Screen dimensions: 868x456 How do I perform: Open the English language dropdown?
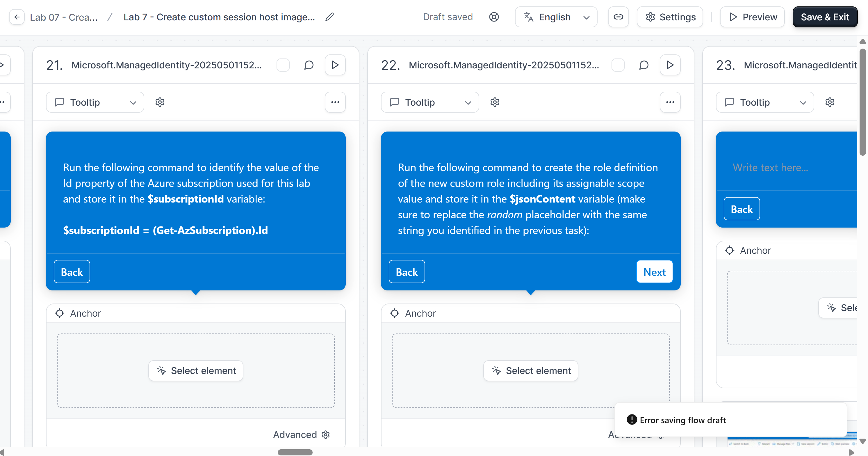coord(556,17)
